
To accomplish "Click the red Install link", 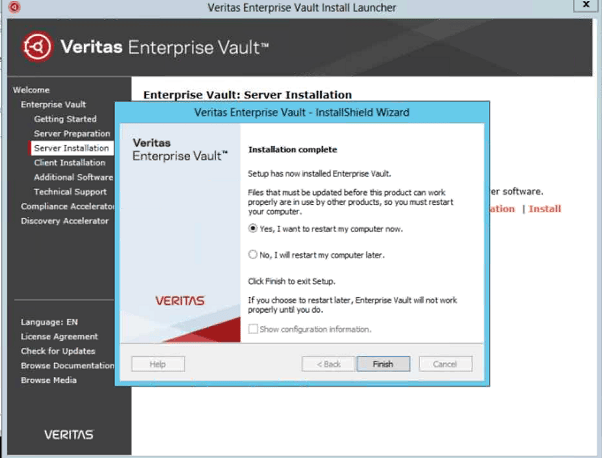I will point(545,209).
